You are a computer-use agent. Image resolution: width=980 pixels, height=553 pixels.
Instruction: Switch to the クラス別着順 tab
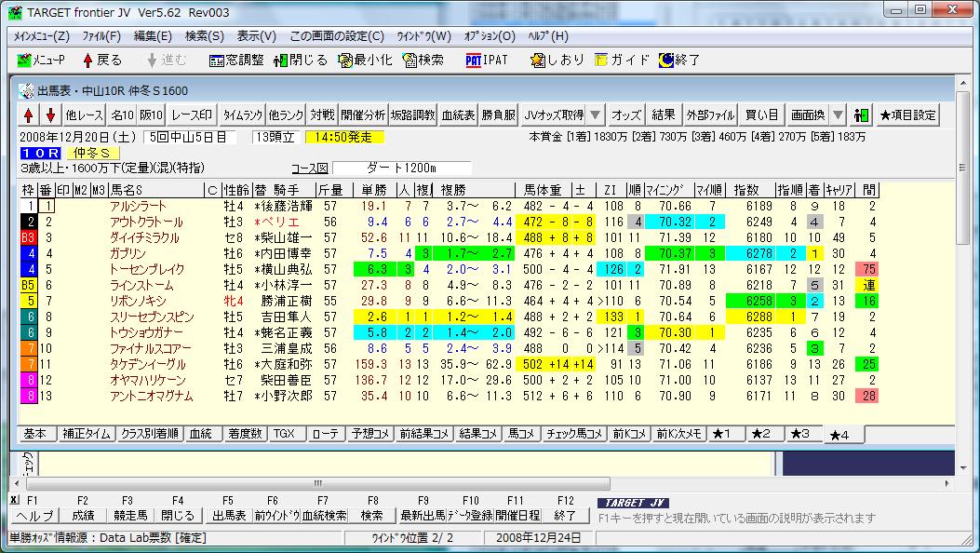[150, 434]
